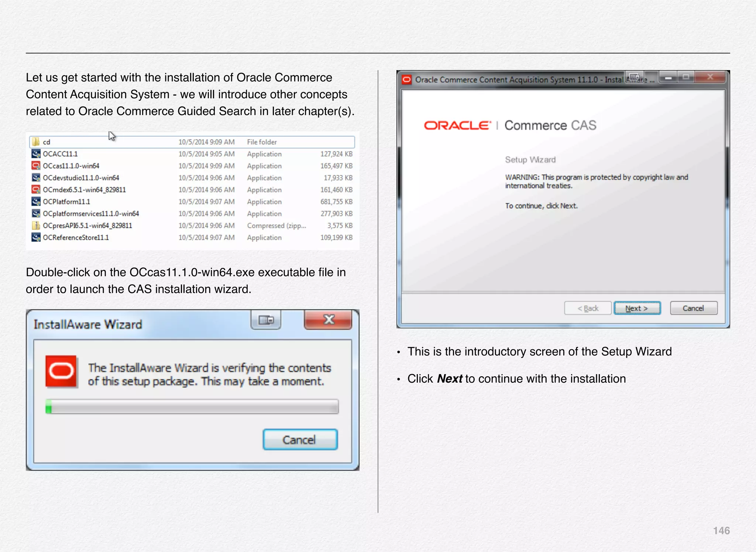Cancel the Oracle Commerce CAS setup
The height and width of the screenshot is (552, 756).
click(x=694, y=308)
